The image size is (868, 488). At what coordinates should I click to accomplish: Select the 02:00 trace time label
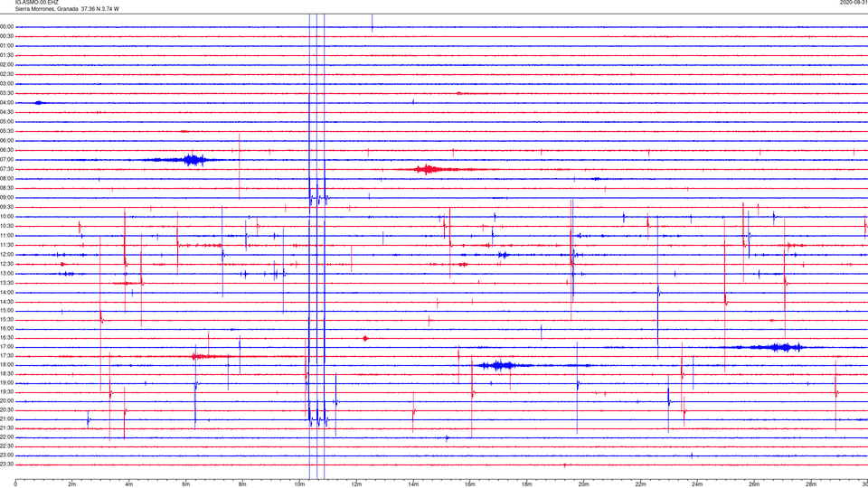(x=6, y=65)
